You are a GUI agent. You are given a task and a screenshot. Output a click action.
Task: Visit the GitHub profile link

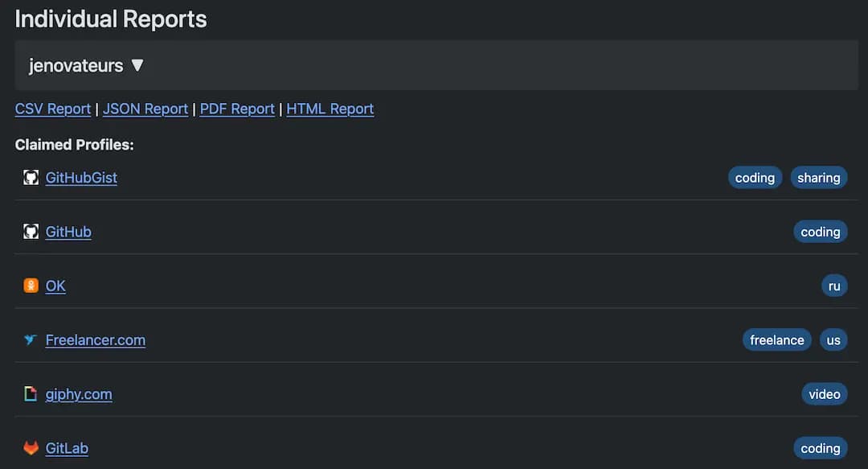click(x=68, y=232)
